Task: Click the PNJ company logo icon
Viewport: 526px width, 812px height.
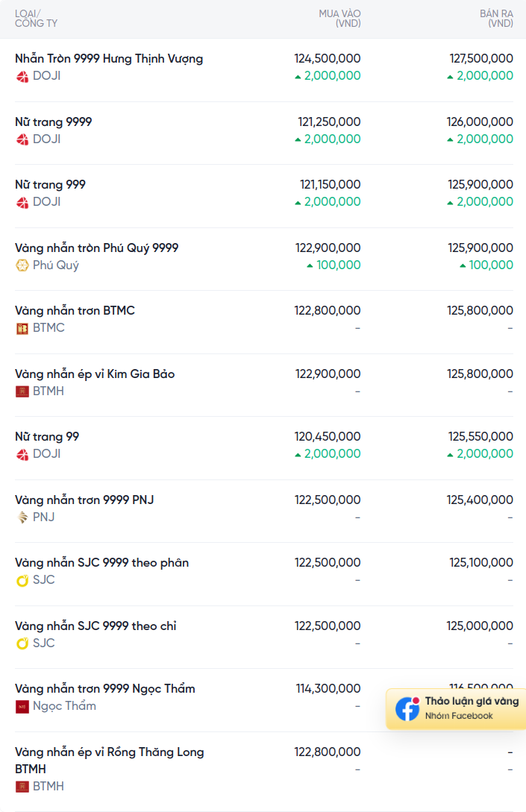Action: pos(22,517)
